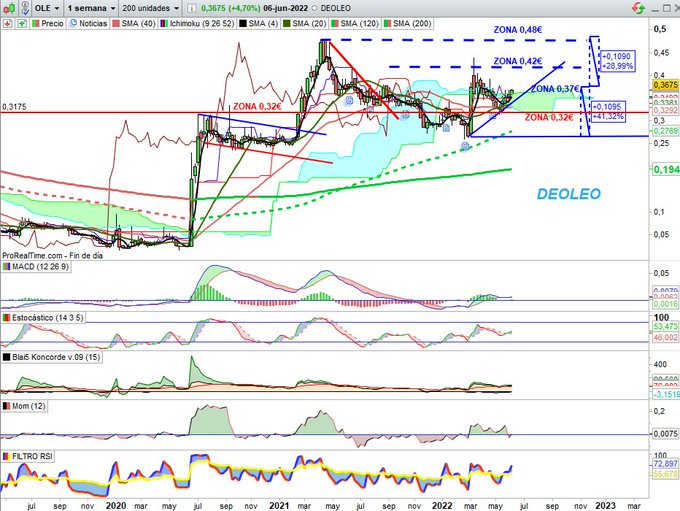The image size is (680, 511).
Task: Click the -3,1519 Koncorde value tag
Action: tap(666, 394)
